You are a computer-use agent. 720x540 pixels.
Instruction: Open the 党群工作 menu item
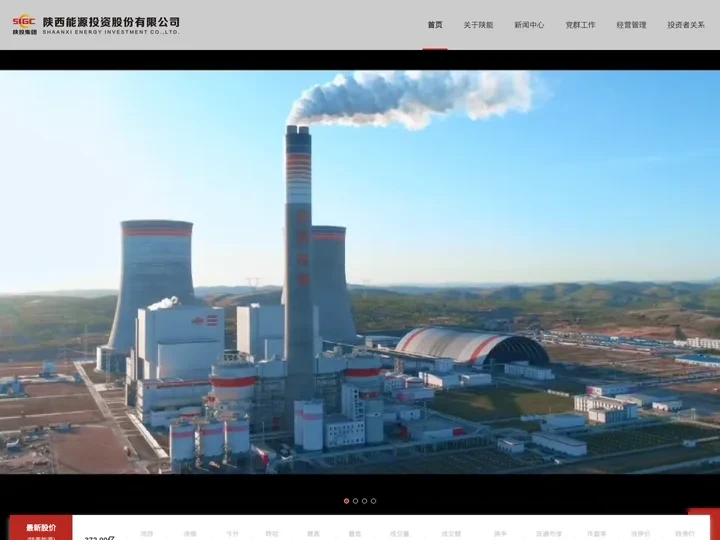point(580,25)
